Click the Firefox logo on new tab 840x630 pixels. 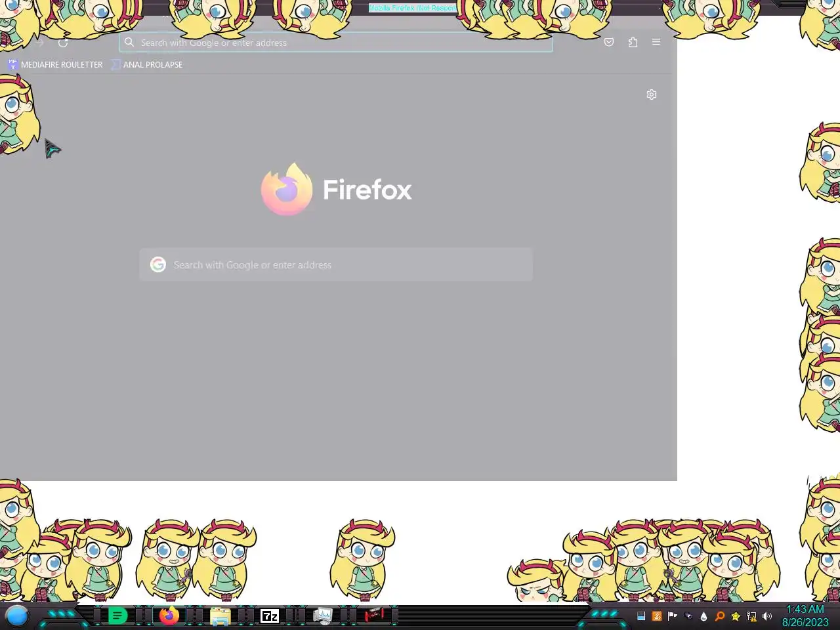287,189
